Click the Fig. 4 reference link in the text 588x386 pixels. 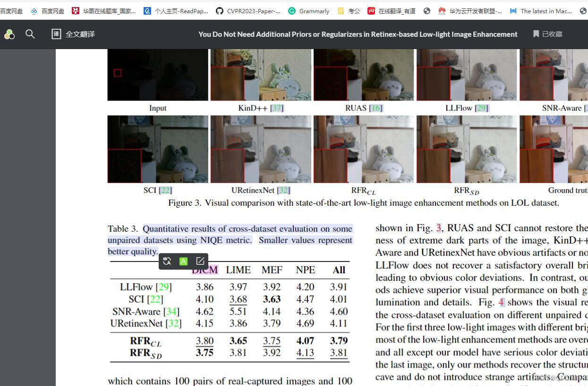pos(502,302)
